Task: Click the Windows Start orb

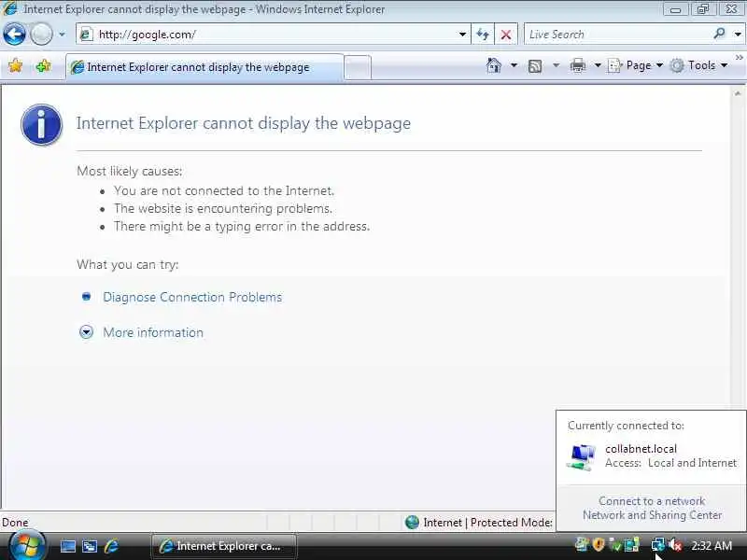Action: (x=27, y=546)
